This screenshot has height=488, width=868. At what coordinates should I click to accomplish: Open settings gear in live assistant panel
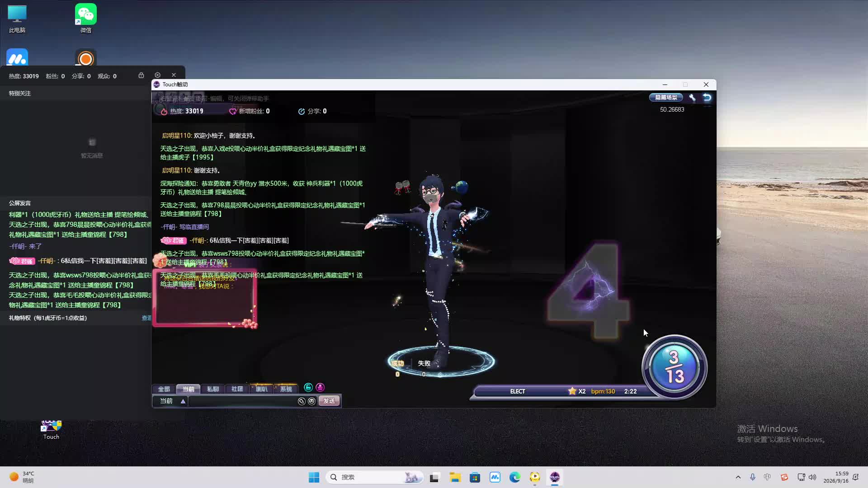tap(157, 75)
